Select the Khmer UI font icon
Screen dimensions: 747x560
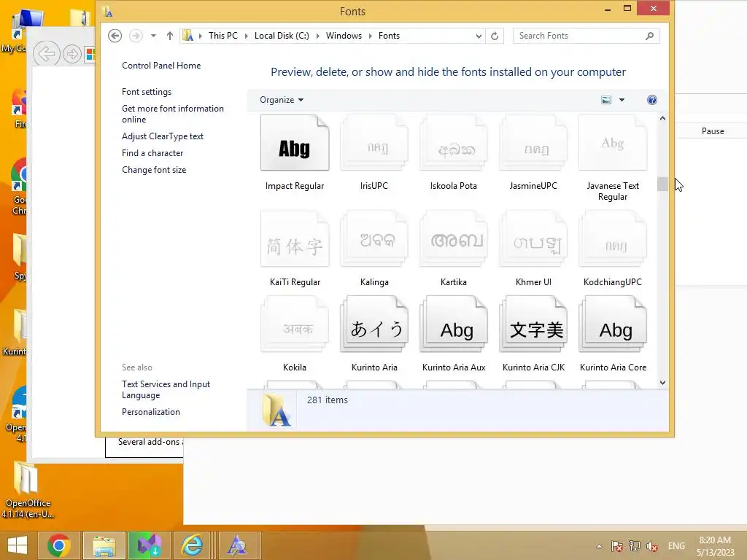click(533, 239)
